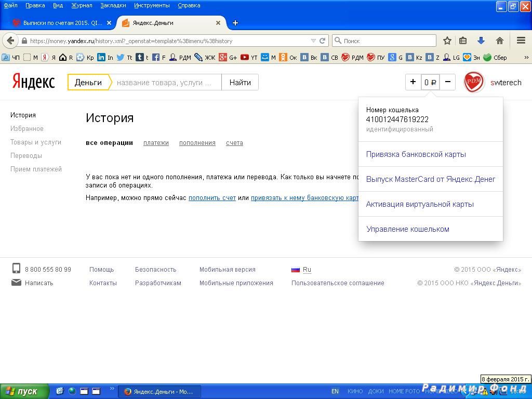The height and width of the screenshot is (399, 532).
Task: Go to the home page icon
Action: coord(499,41)
